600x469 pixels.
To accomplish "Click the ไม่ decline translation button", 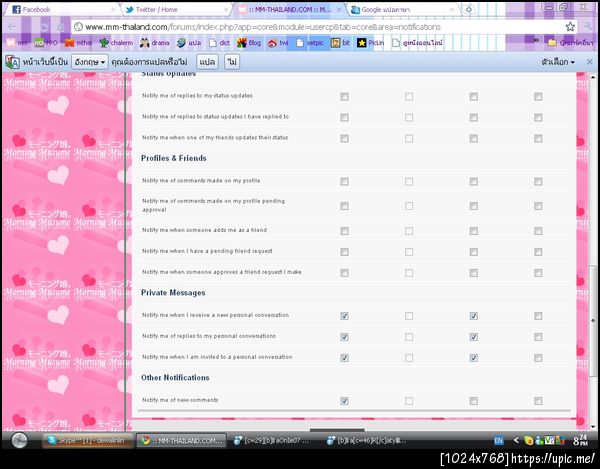I will pos(232,62).
